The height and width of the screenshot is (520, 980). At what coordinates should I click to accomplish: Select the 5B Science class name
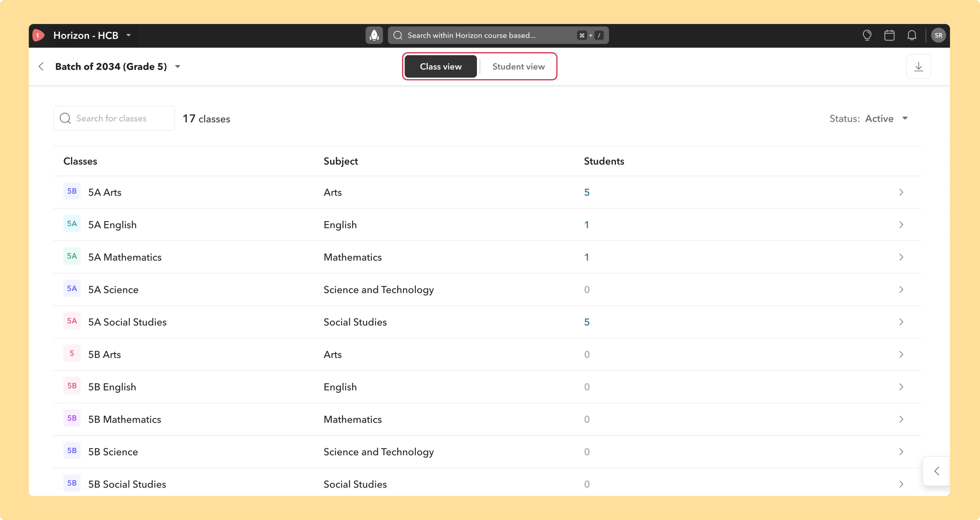pyautogui.click(x=113, y=452)
